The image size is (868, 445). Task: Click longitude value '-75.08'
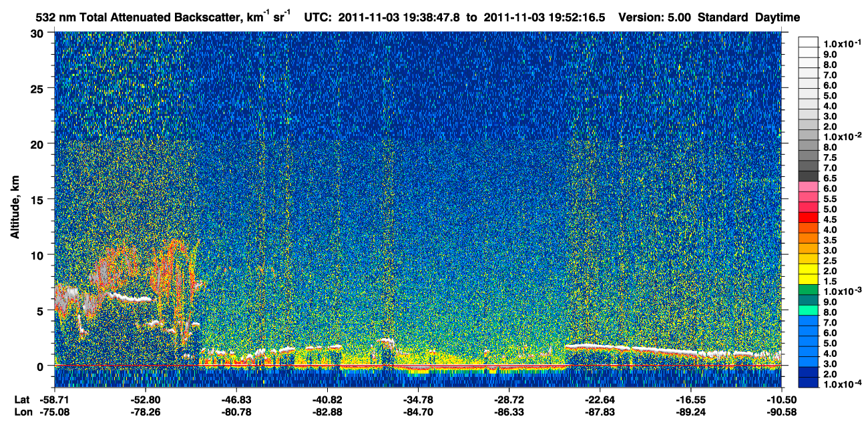(x=55, y=412)
